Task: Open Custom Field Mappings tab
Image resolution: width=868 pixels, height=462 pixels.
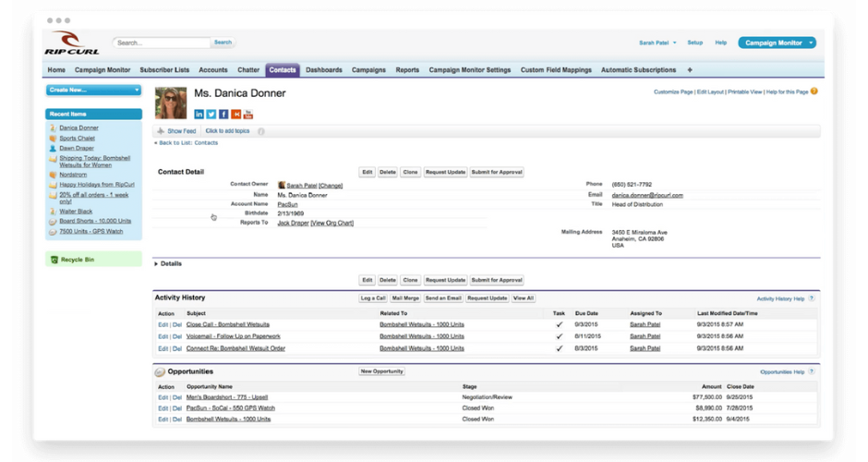Action: [x=556, y=70]
